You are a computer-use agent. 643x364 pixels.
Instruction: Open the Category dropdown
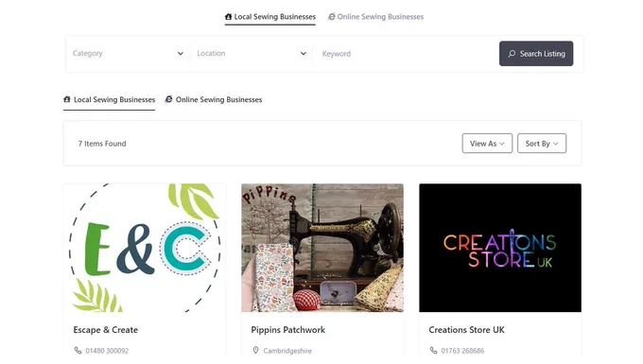coord(128,53)
